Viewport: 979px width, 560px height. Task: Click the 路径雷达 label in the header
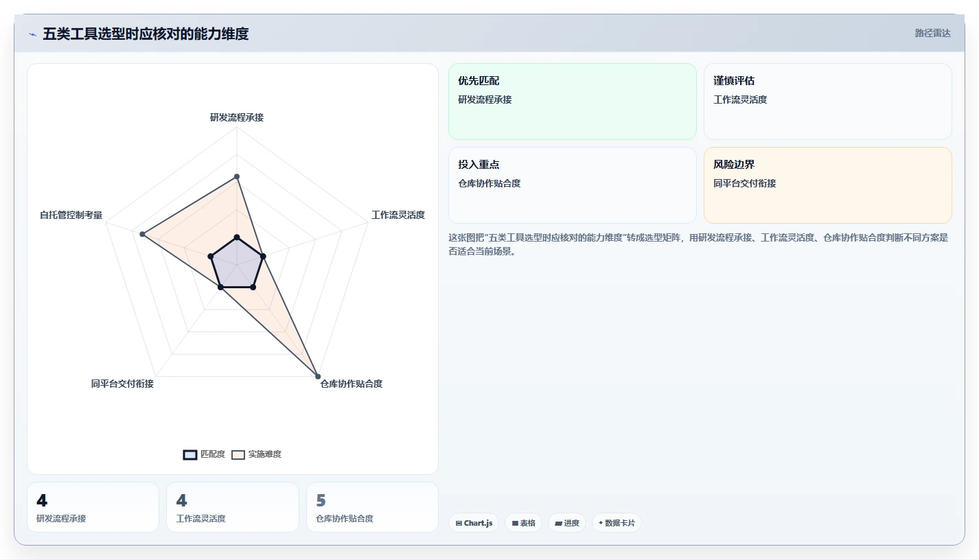pos(933,33)
